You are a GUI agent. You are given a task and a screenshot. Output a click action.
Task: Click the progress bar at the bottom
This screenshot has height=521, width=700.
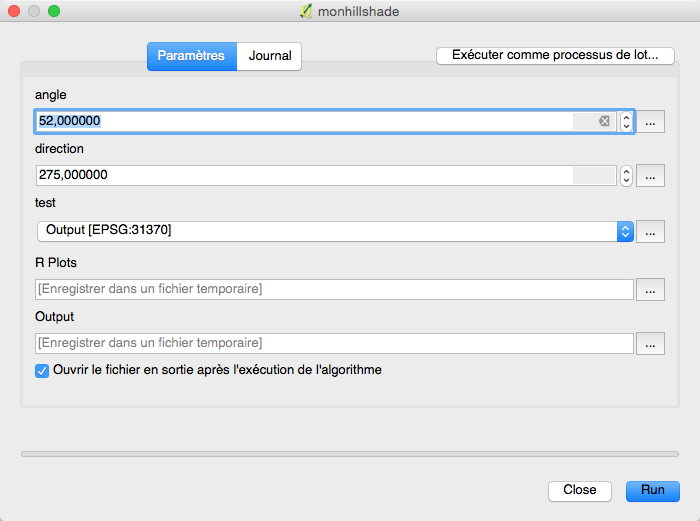350,453
